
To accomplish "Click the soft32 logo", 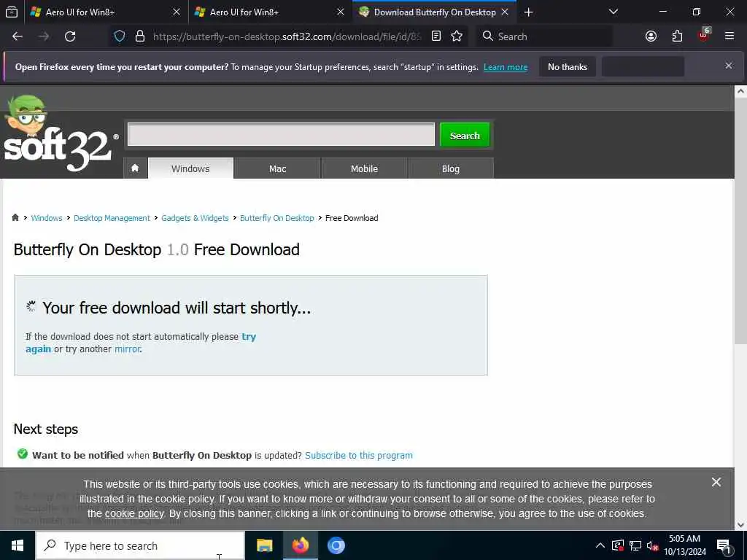I will point(60,134).
